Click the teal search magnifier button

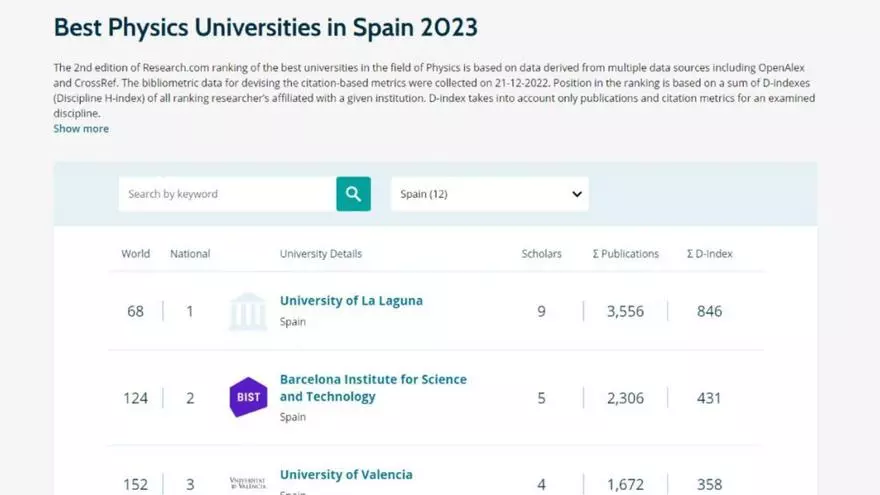[x=353, y=194]
